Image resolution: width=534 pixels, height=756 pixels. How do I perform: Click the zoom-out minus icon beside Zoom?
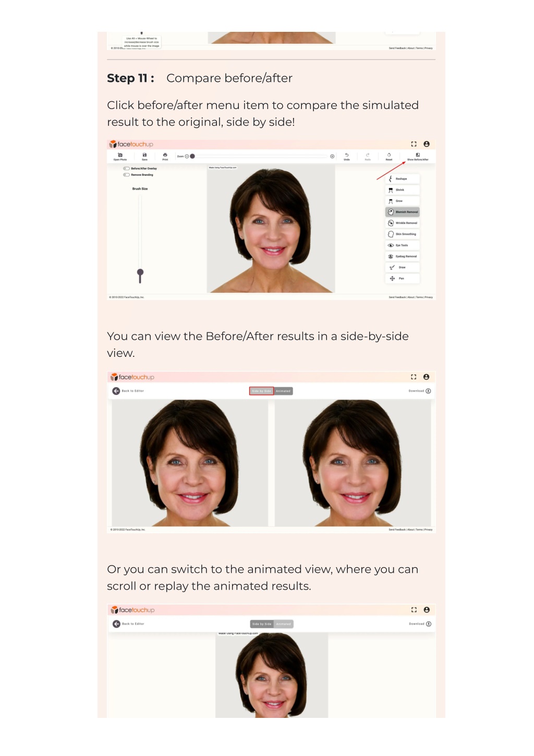(187, 156)
